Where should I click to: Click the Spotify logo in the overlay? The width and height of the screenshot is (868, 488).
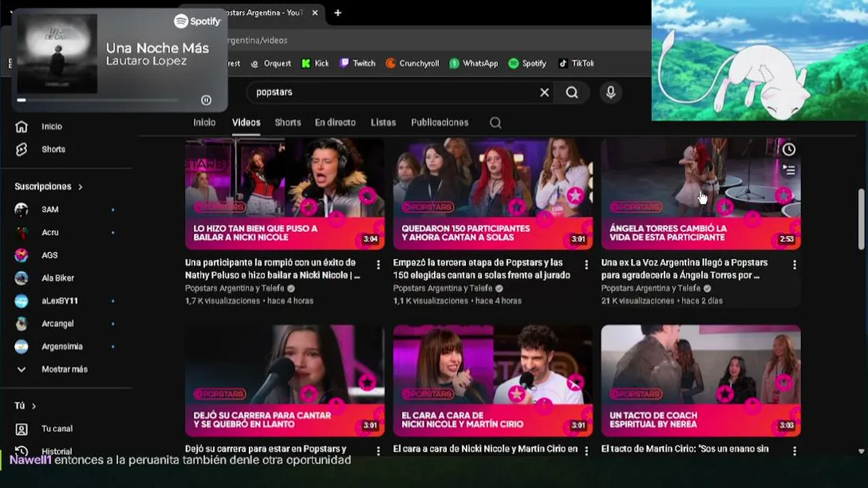pos(197,21)
